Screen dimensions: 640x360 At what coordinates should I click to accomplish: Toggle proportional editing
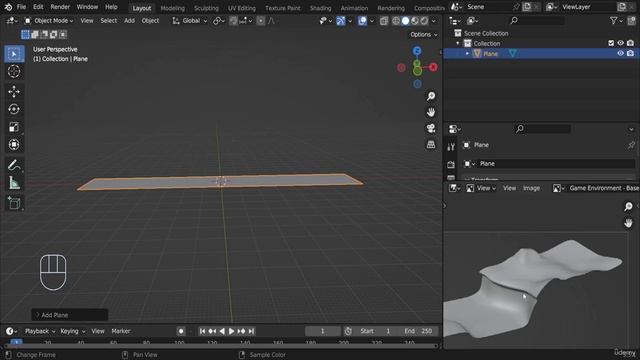click(x=260, y=20)
